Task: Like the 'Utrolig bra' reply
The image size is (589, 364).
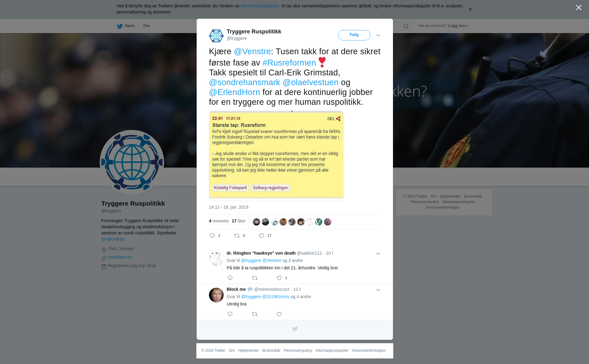Action: pos(279,314)
